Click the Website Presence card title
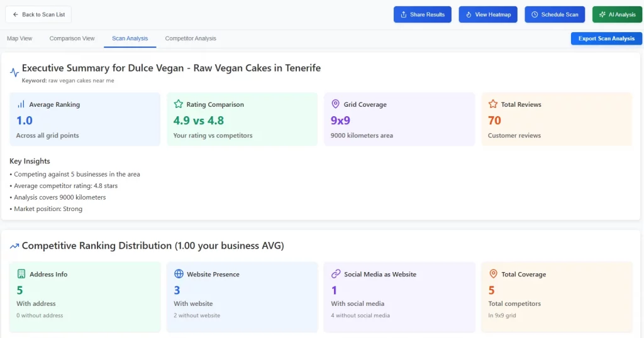644x338 pixels. coord(213,274)
